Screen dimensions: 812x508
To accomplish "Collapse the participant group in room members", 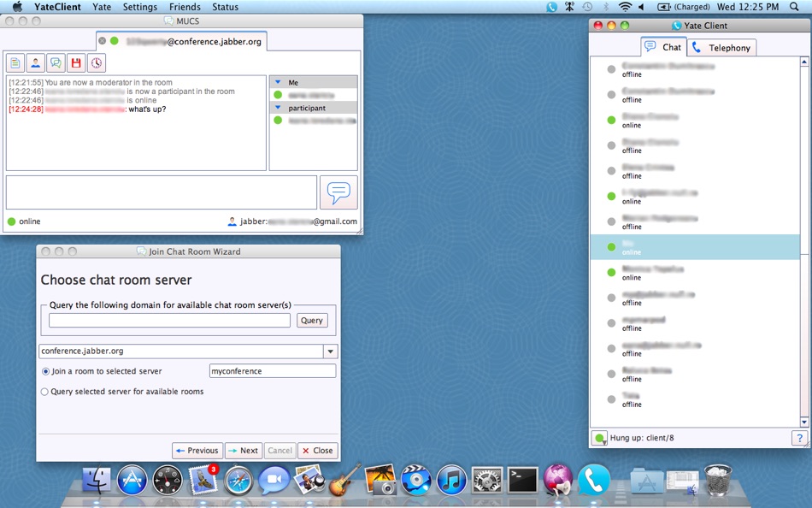I will click(x=278, y=108).
